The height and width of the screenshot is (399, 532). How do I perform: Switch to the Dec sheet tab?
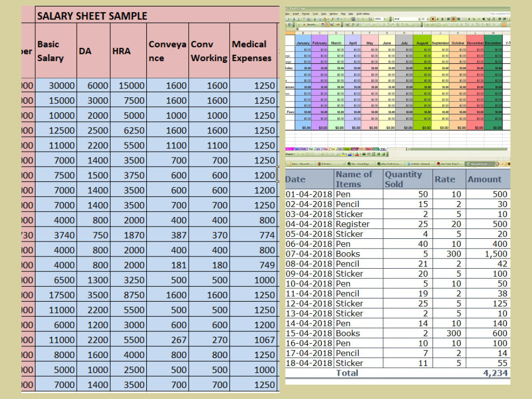[376, 149]
